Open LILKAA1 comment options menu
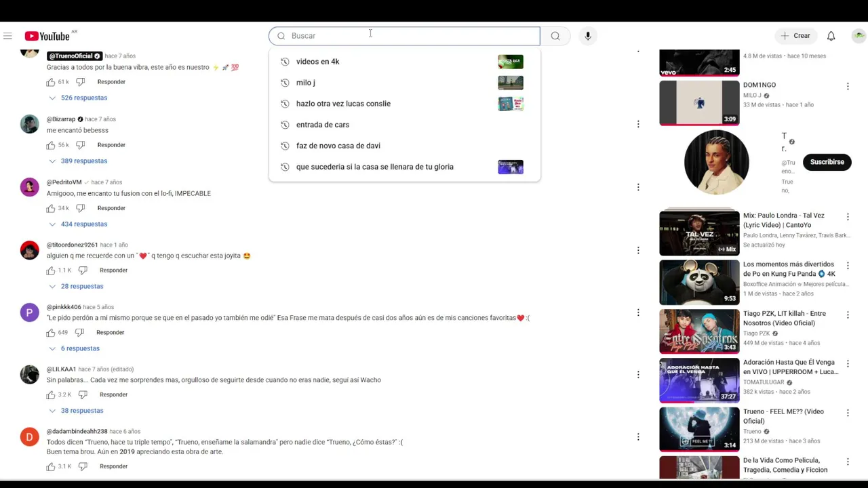Screen dimensions: 868x488 [638, 375]
